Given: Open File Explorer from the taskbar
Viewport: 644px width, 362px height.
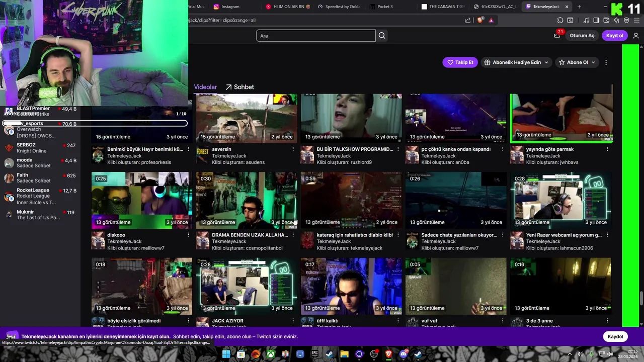Looking at the screenshot, I should point(344,354).
